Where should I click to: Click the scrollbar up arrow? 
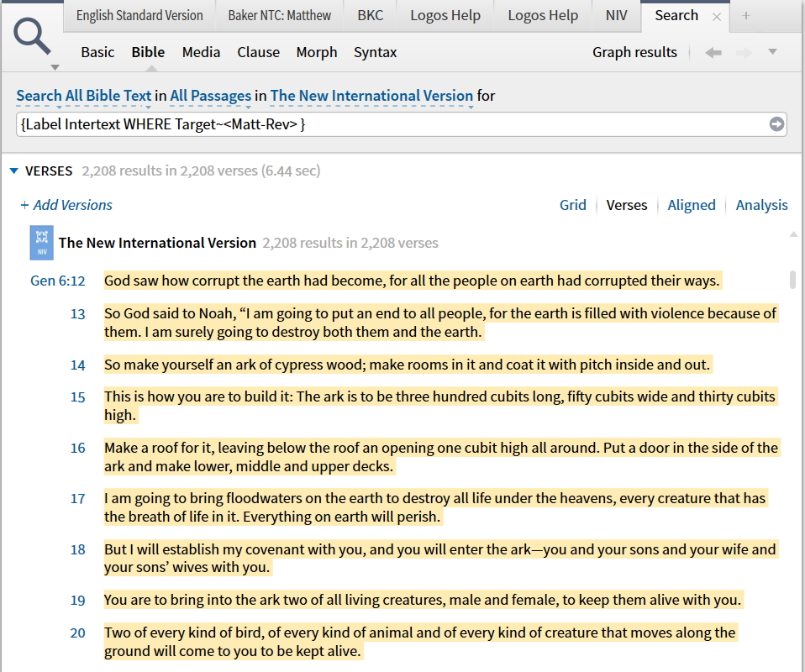(792, 234)
